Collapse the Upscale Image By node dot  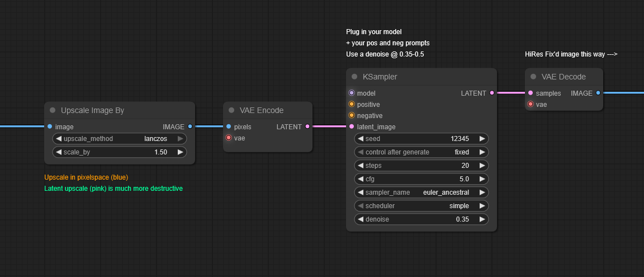tap(53, 110)
